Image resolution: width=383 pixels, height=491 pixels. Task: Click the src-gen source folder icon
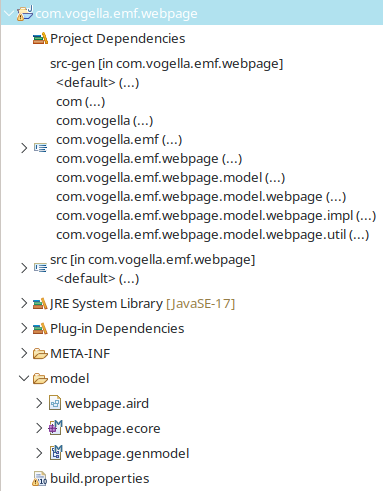[40, 148]
